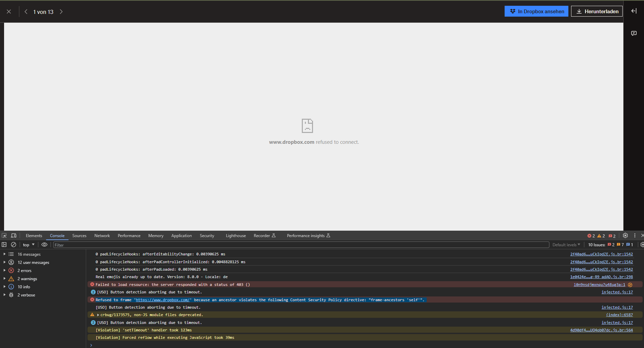Open the 1e0424e js.br:298 source link
This screenshot has height=348, width=644.
[x=601, y=277]
